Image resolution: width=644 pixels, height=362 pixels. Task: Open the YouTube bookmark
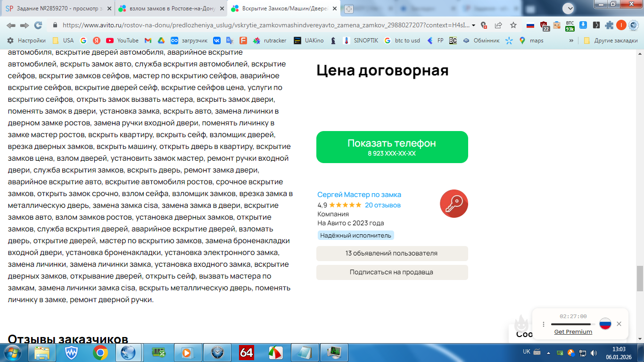(122, 41)
